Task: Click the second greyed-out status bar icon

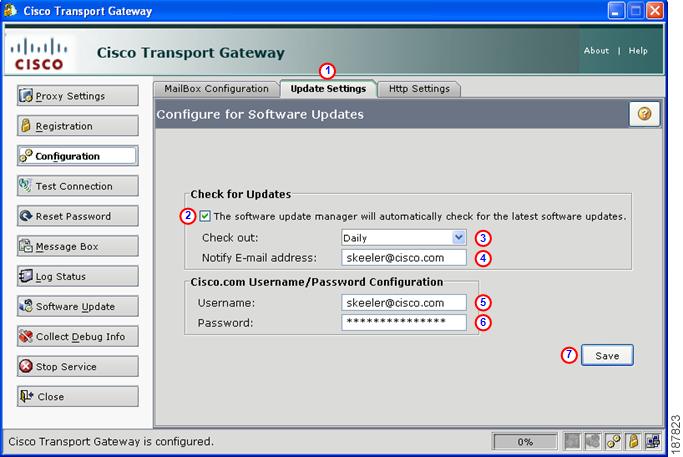Action: pyautogui.click(x=593, y=441)
